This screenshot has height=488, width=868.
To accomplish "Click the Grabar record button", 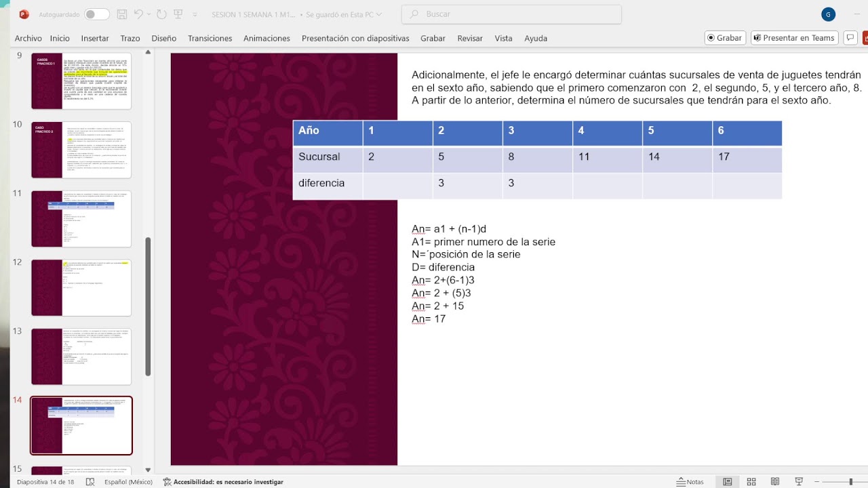I will tap(725, 38).
